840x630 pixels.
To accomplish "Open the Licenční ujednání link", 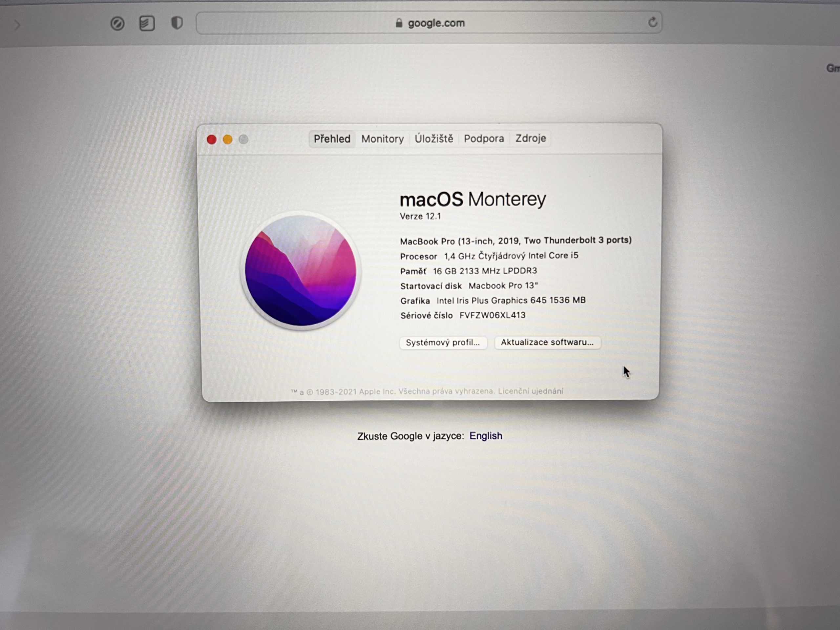I will click(x=531, y=391).
